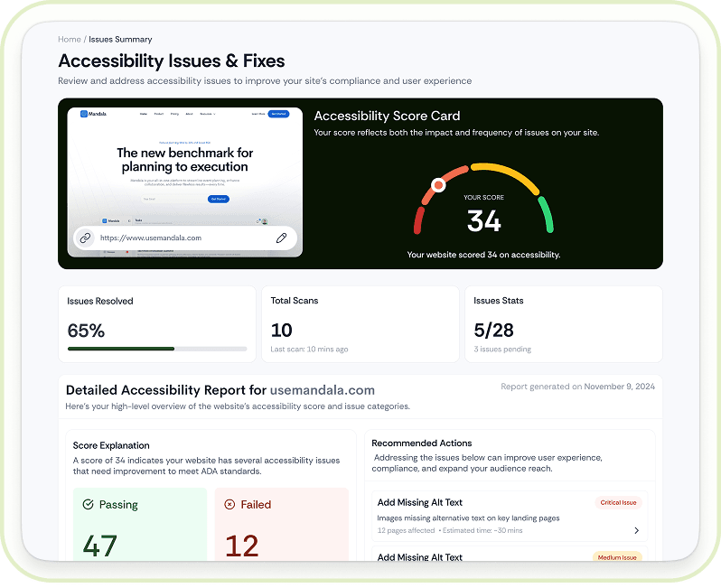The width and height of the screenshot is (721, 588).
Task: Open the Issues Stats 5/28 card
Action: (563, 324)
